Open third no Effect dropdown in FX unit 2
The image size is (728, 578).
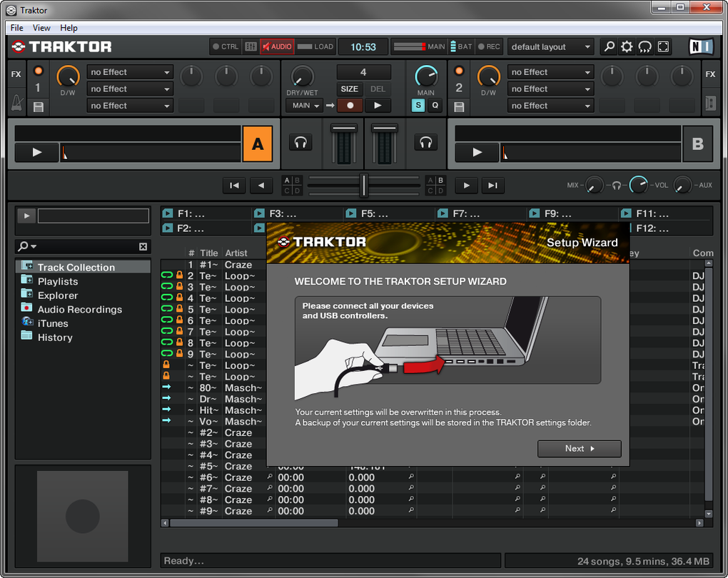point(551,106)
